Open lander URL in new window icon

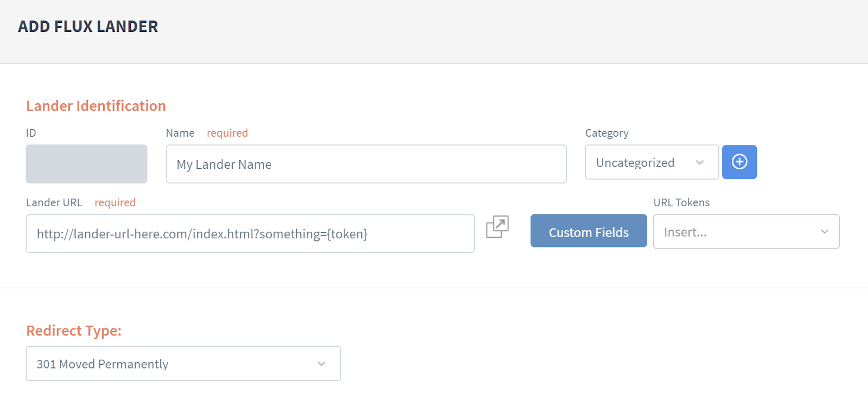point(497,227)
